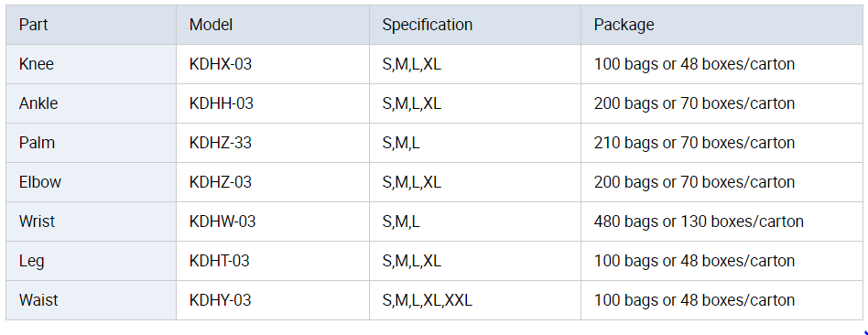The image size is (868, 335).
Task: Select the Knee part cell
Action: (91, 64)
